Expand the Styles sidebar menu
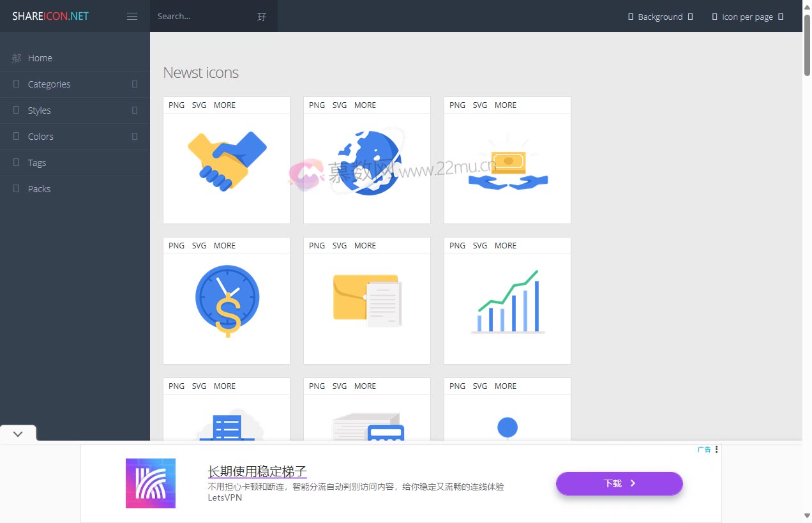 [75, 110]
